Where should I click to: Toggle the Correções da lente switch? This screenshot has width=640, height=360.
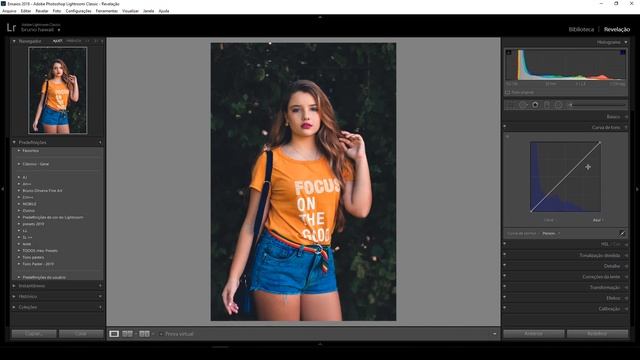pos(505,276)
